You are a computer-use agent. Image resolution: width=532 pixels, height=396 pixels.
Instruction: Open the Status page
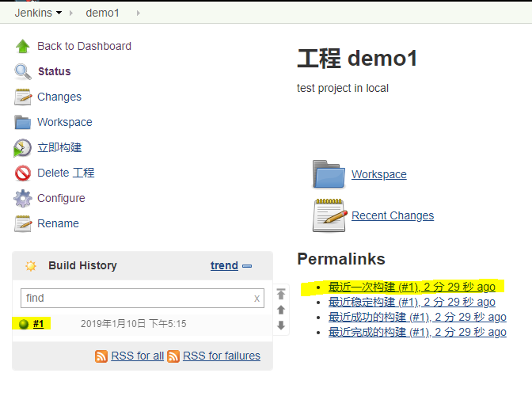(55, 71)
